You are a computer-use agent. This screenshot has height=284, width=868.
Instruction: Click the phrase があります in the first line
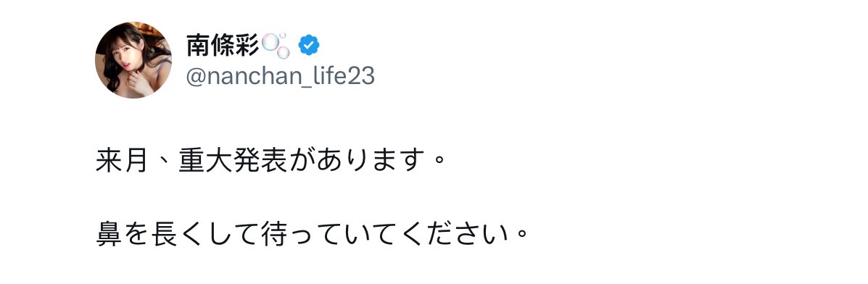pos(356,161)
